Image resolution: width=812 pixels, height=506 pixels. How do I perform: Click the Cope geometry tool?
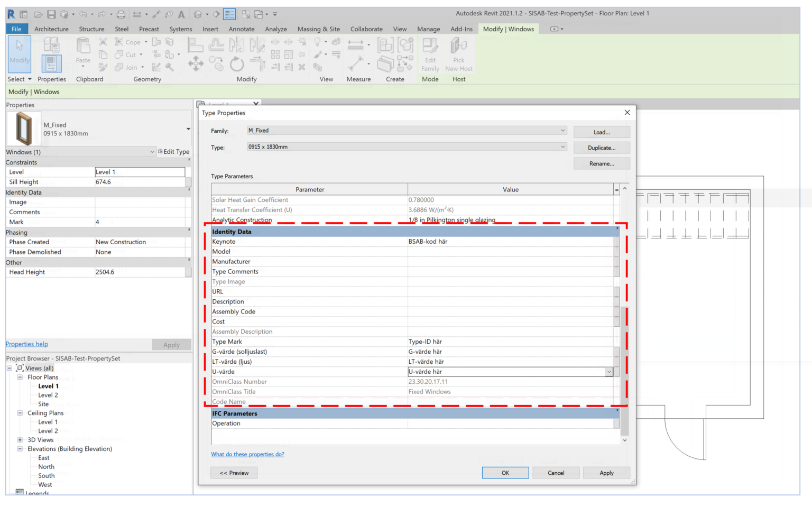(x=128, y=42)
